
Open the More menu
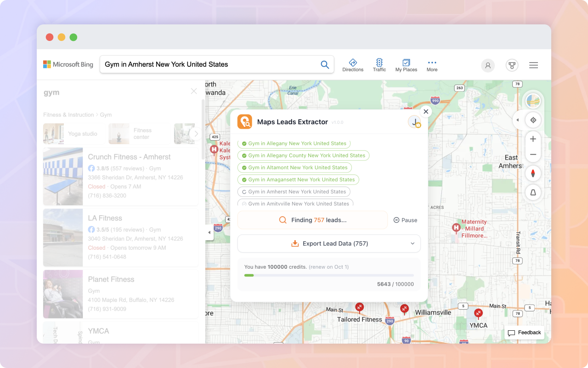(432, 65)
